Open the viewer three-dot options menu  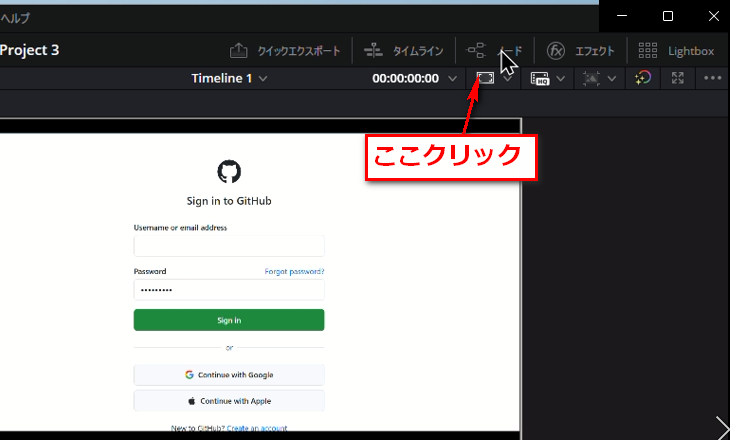[712, 78]
